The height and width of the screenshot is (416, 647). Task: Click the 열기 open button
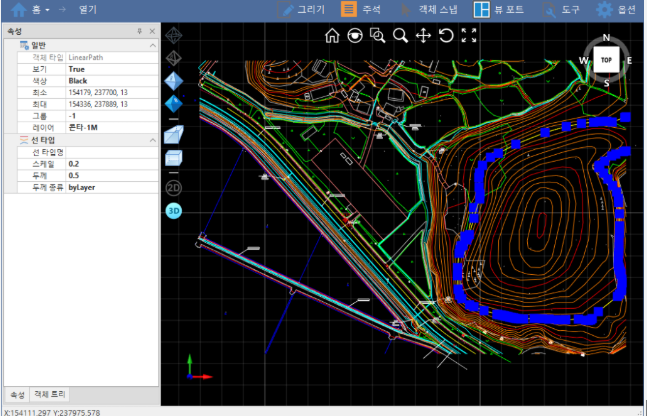point(88,10)
